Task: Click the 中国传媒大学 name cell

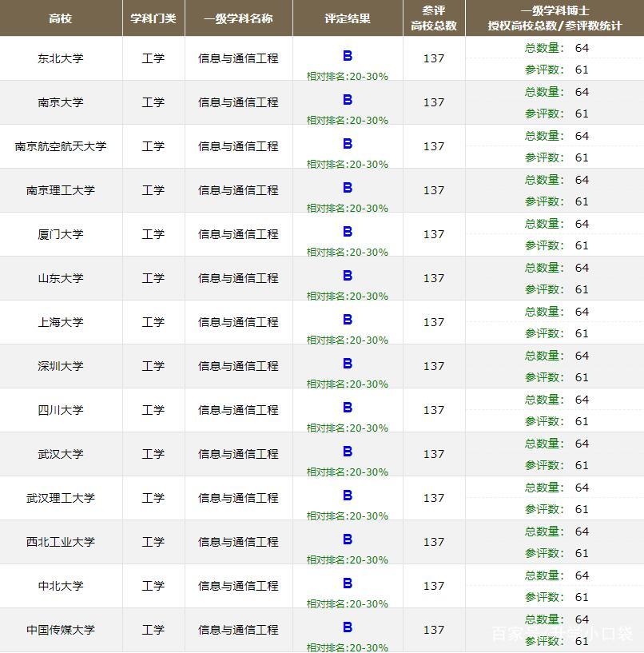Action: point(61,630)
